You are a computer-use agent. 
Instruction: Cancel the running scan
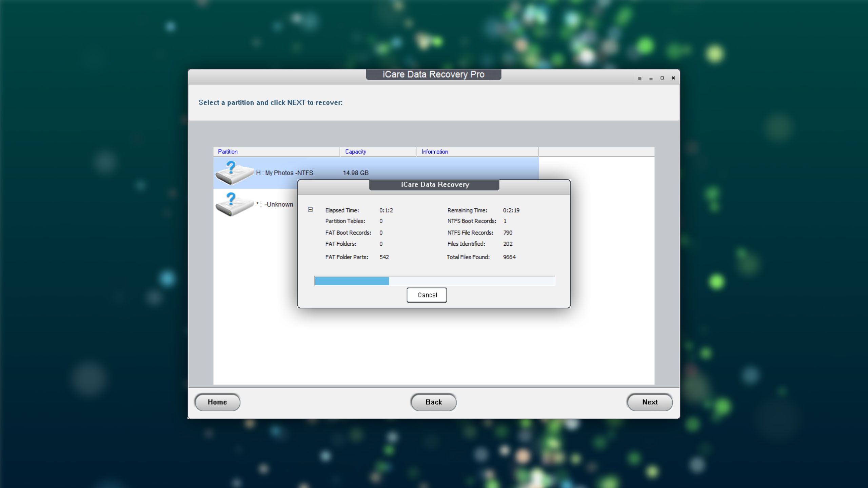click(x=427, y=295)
